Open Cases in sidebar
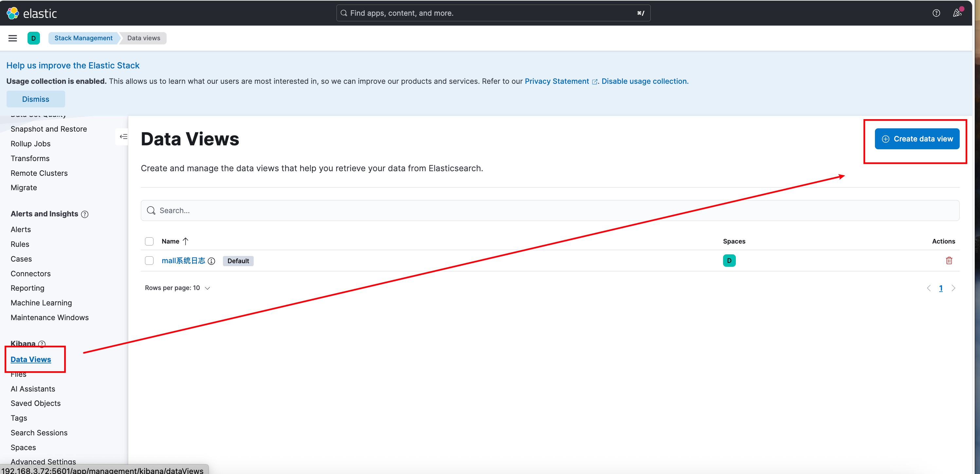Viewport: 980px width, 474px height. pos(21,259)
